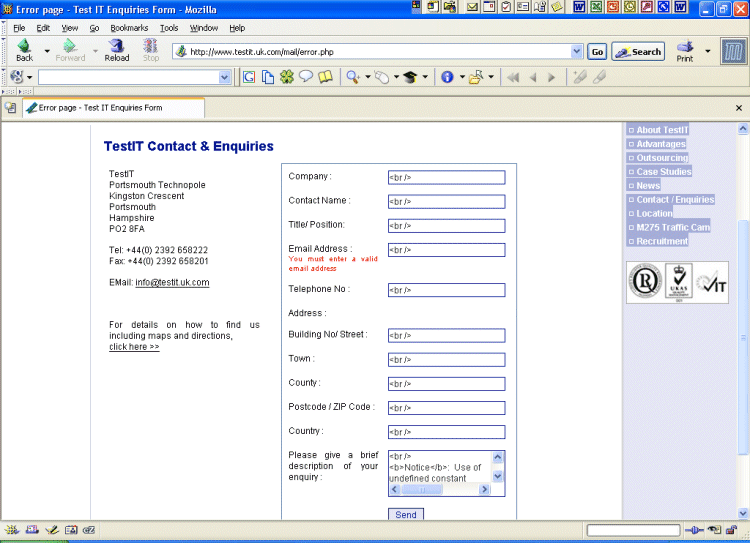Click the yellow sticky note shortcut icon
The image size is (750, 543).
[556, 7]
